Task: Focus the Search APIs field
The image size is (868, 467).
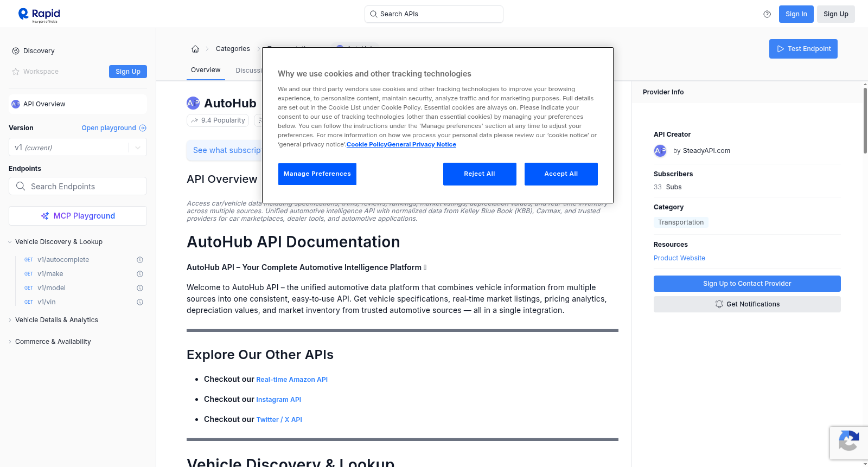Action: [433, 14]
